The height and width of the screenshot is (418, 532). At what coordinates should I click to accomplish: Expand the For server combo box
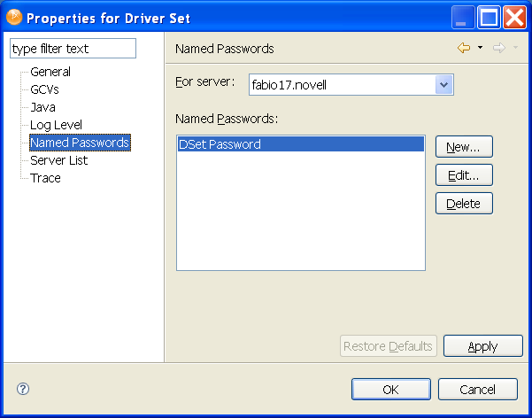pyautogui.click(x=444, y=85)
